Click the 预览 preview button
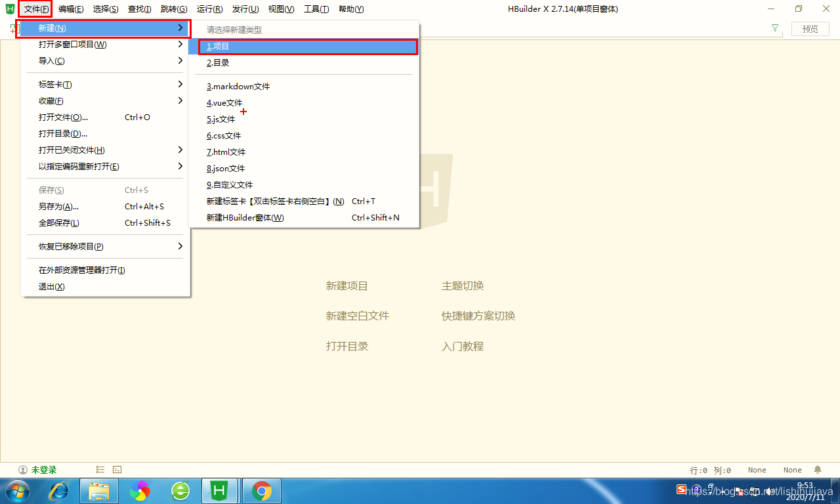 pos(810,29)
